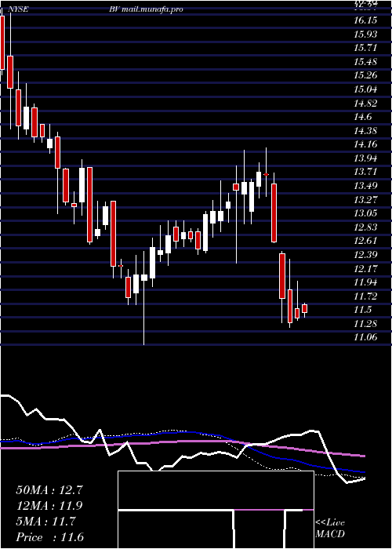392x549 pixels.
Task: Select the 14.38 price axis label
Action: pyautogui.click(x=365, y=131)
